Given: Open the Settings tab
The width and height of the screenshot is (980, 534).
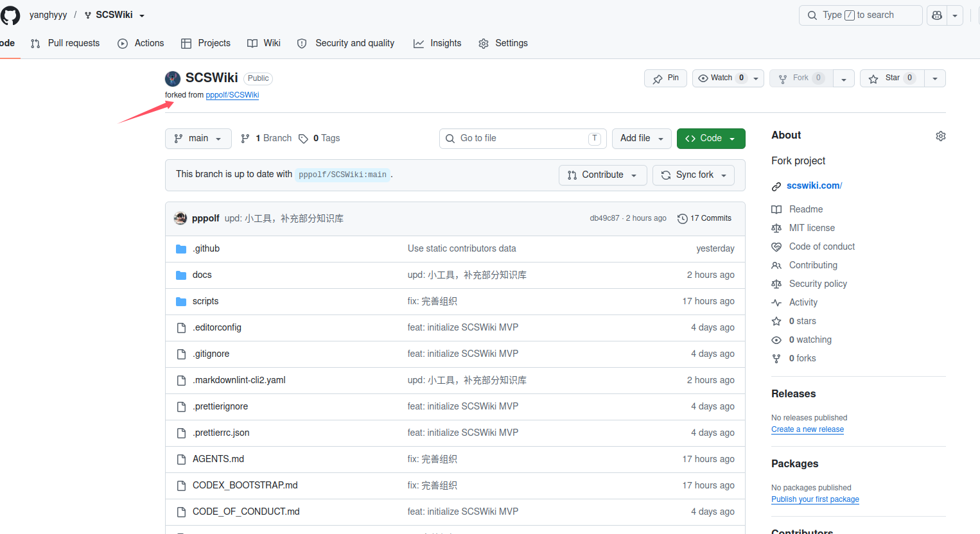Looking at the screenshot, I should click(x=503, y=43).
